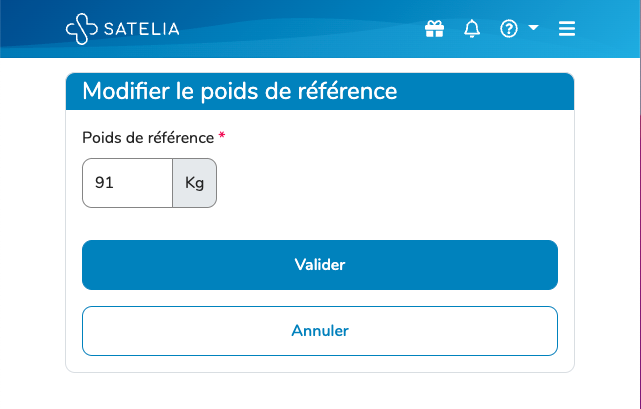Click the red required asterisk
The height and width of the screenshot is (409, 641).
(222, 137)
